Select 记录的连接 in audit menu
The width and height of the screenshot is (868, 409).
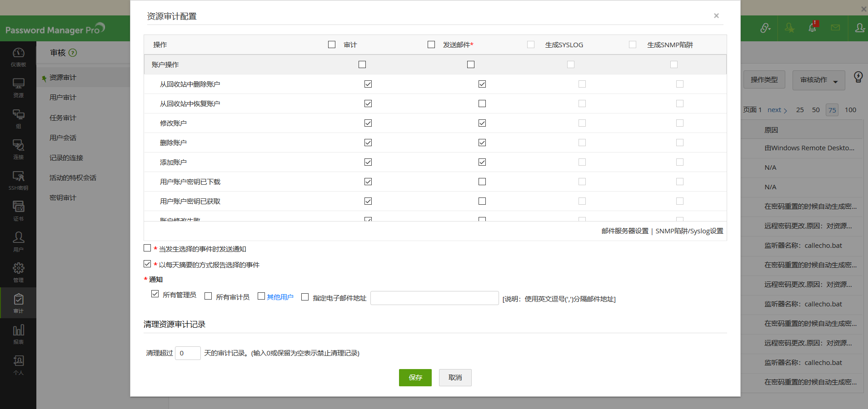point(66,158)
